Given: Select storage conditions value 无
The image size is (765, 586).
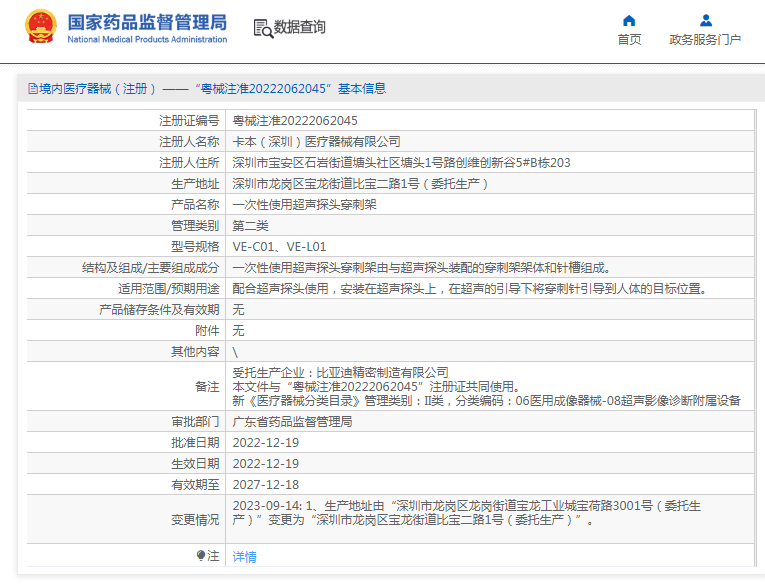Looking at the screenshot, I should [x=238, y=309].
